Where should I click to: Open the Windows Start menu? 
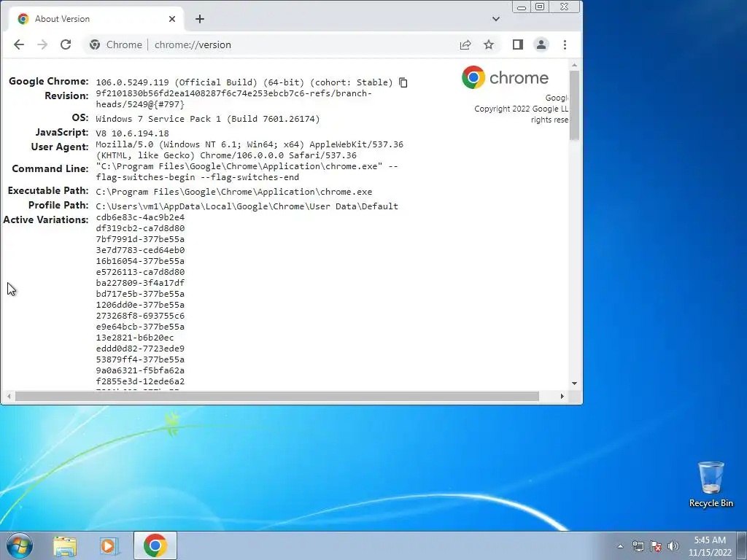(20, 545)
